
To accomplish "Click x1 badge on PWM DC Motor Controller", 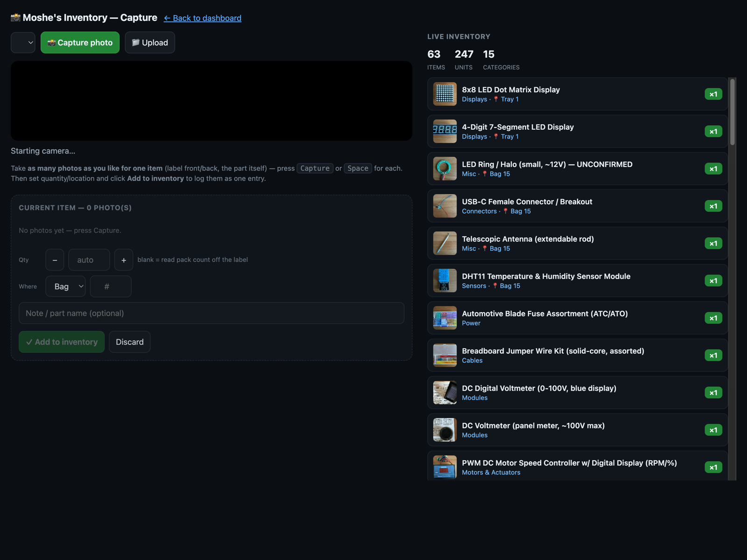I will click(713, 468).
